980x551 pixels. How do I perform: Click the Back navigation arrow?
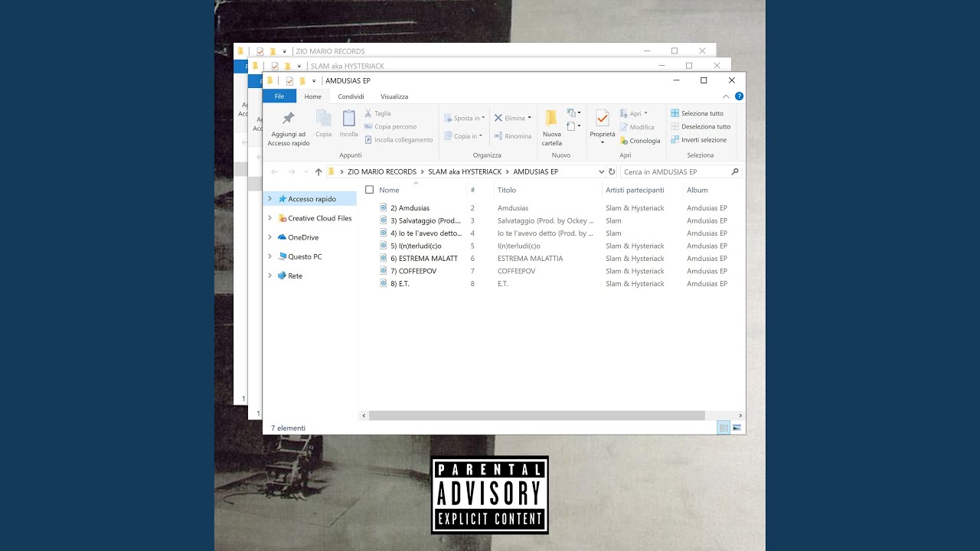pos(275,172)
